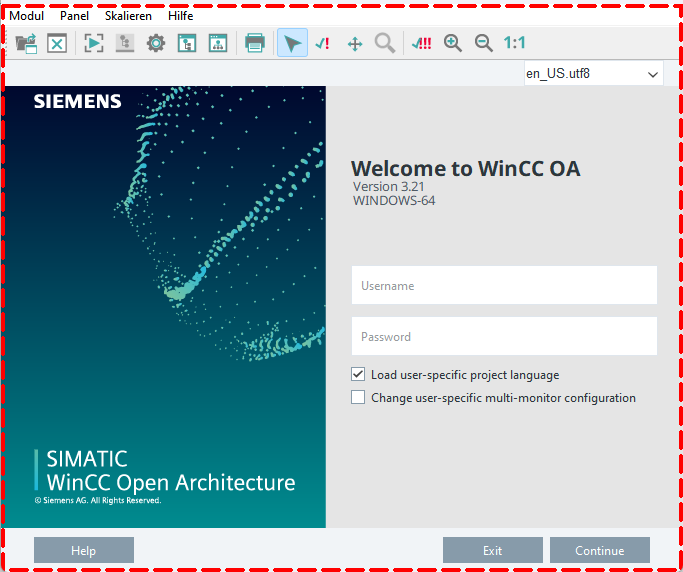Image resolution: width=683 pixels, height=572 pixels.
Task: Select the arrow pointer tool
Action: 292,43
